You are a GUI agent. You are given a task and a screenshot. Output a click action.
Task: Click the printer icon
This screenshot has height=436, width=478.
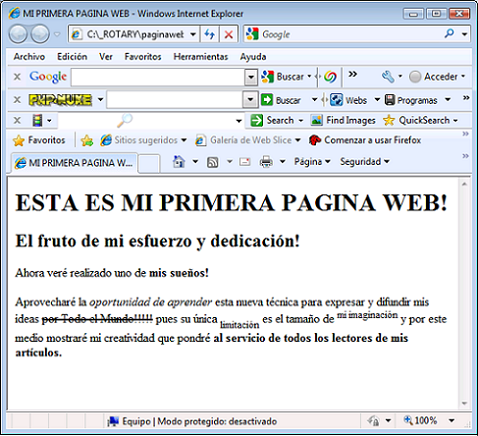(266, 162)
